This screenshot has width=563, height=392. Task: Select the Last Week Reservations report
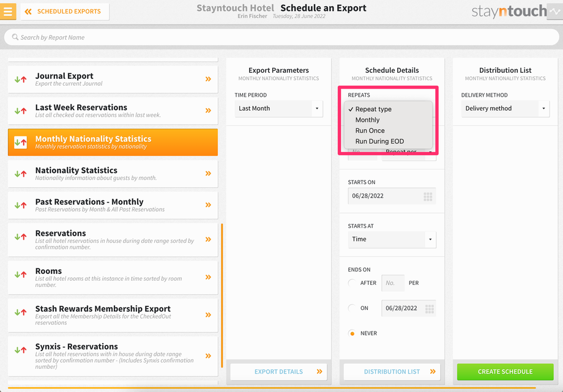point(113,111)
